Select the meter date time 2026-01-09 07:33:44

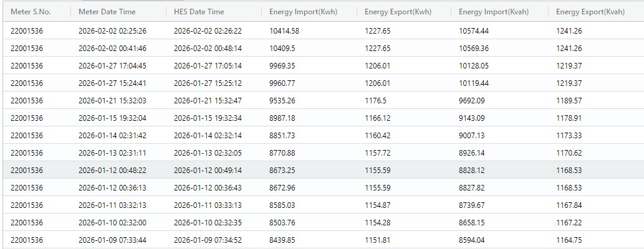click(112, 240)
